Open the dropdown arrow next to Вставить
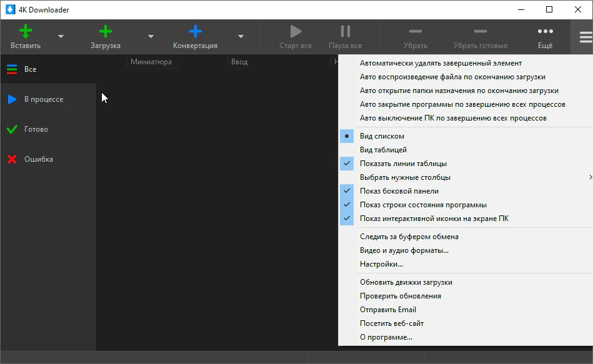The width and height of the screenshot is (593, 364). pos(61,37)
